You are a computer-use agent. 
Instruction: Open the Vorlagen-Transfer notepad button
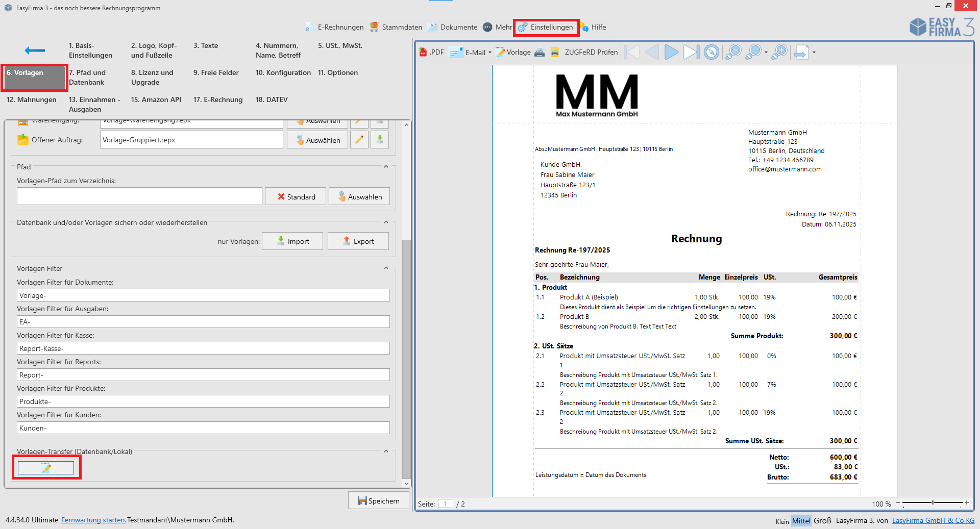point(46,468)
